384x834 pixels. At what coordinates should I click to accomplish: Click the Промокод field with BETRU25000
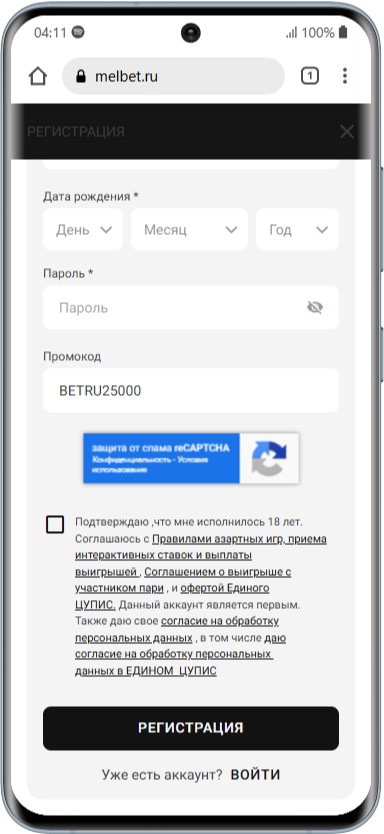(x=191, y=390)
